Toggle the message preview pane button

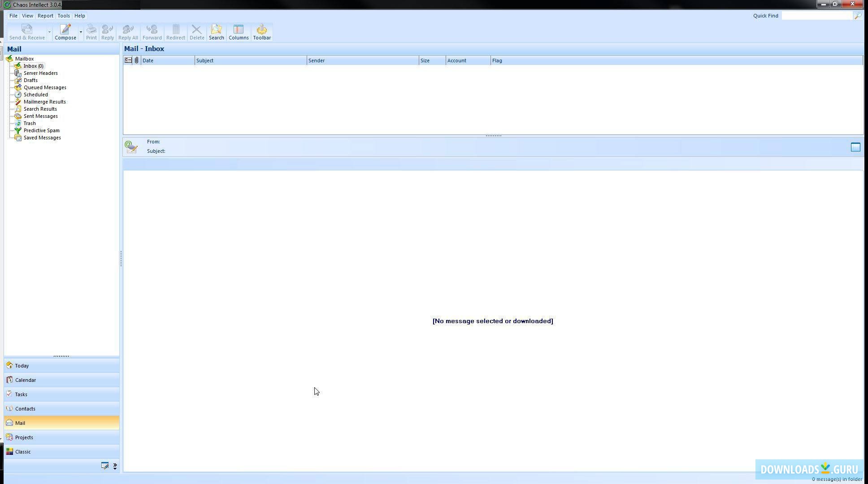click(x=855, y=147)
